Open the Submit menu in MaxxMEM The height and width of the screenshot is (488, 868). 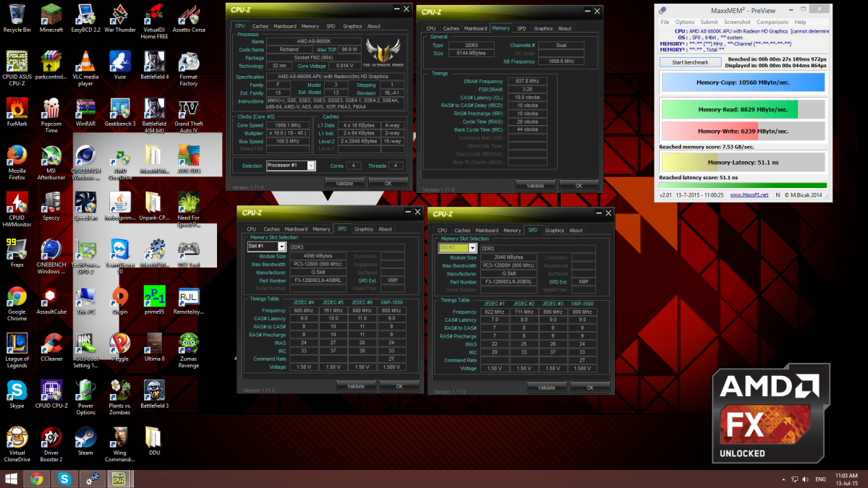709,22
